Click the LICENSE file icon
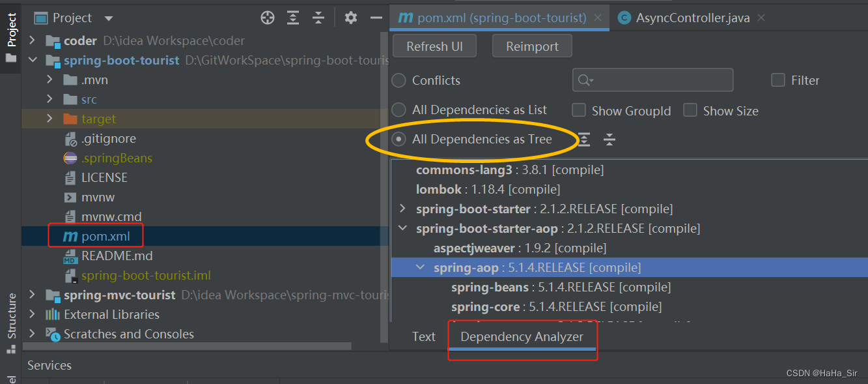This screenshot has height=384, width=868. tap(70, 177)
